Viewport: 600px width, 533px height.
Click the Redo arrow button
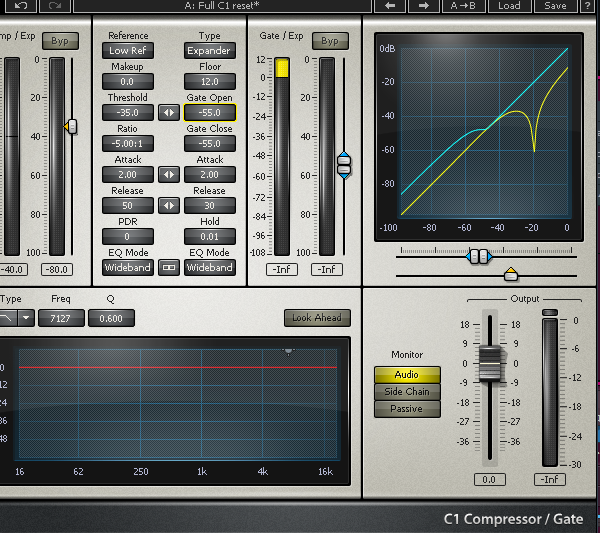[x=55, y=5]
